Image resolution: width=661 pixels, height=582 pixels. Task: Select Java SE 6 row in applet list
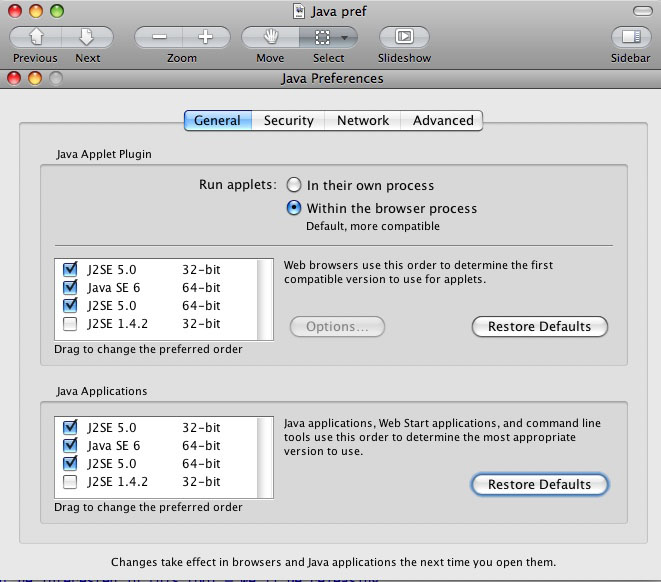(156, 287)
